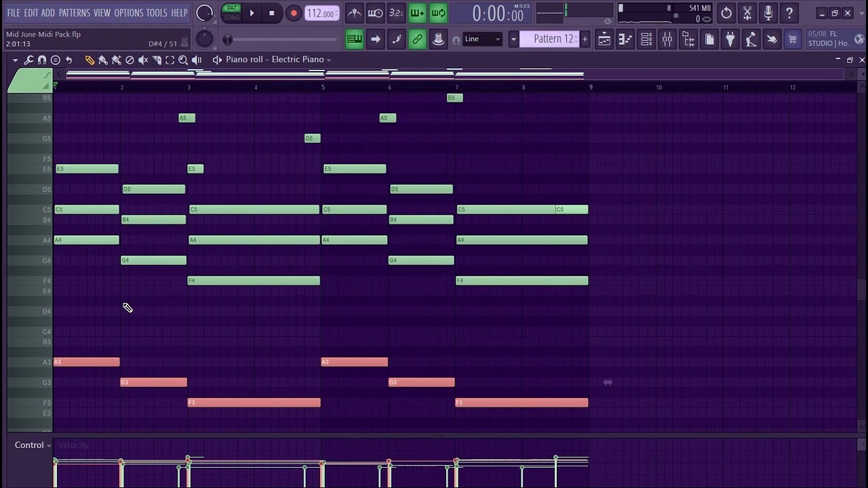Toggle wait for input to start playing

click(375, 13)
